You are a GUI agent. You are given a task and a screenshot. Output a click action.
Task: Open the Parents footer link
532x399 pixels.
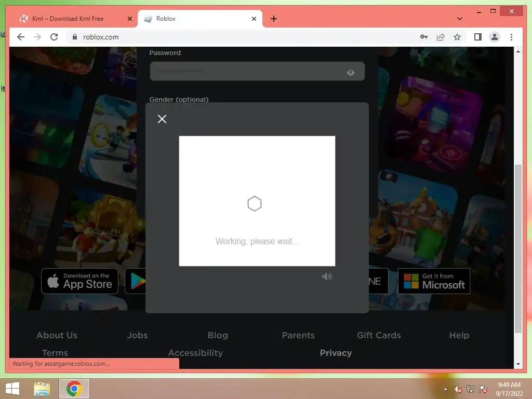pos(298,335)
